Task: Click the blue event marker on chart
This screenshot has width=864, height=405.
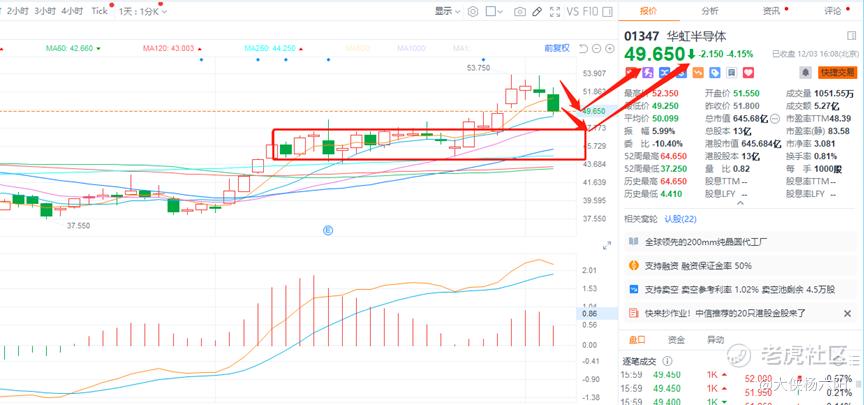Action: [x=328, y=230]
